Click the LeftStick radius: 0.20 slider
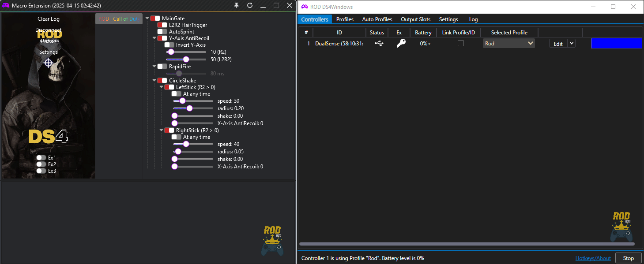644x264 pixels. click(193, 108)
